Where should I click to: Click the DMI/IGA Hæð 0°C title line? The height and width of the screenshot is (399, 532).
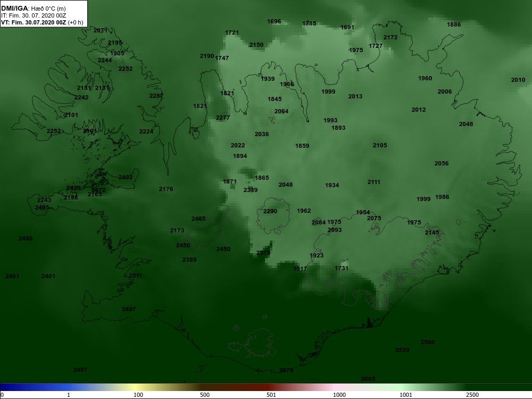coord(34,9)
